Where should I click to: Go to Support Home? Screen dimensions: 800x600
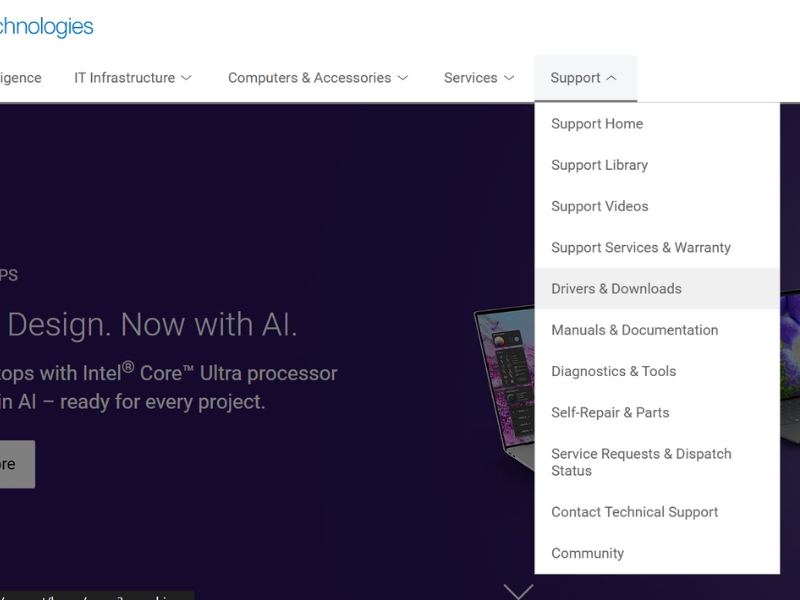[x=597, y=124]
